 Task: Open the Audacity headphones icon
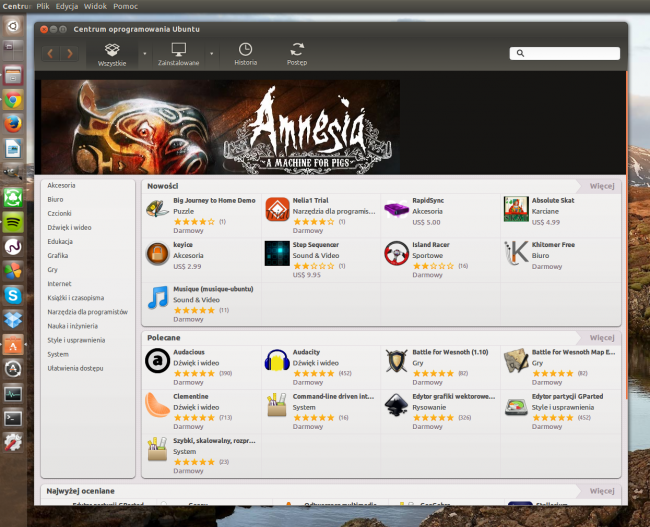tap(277, 360)
